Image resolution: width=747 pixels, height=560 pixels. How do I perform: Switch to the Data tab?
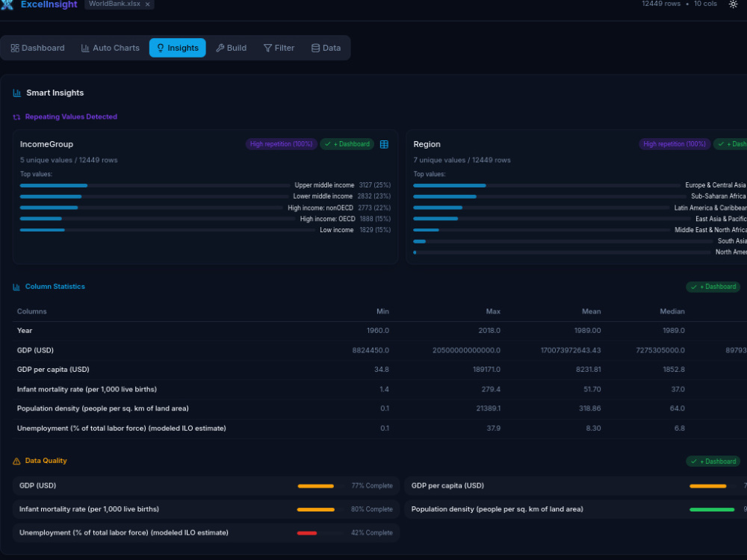click(326, 48)
